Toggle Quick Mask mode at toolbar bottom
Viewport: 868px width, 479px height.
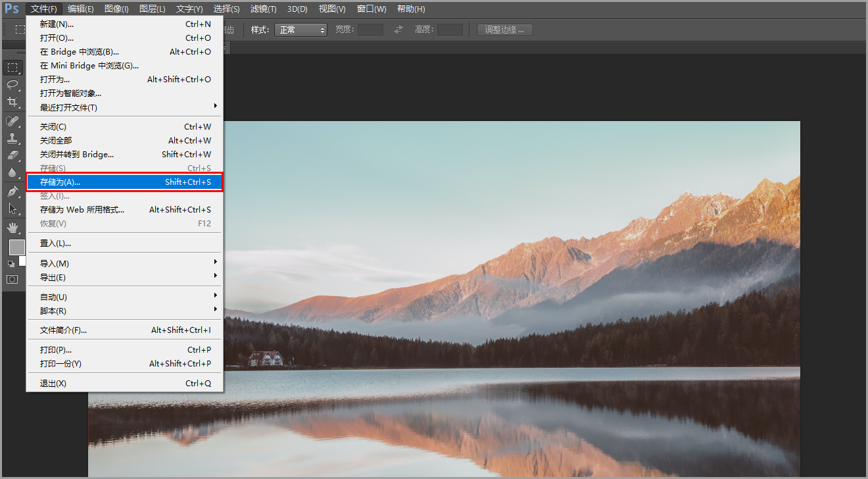click(x=12, y=279)
